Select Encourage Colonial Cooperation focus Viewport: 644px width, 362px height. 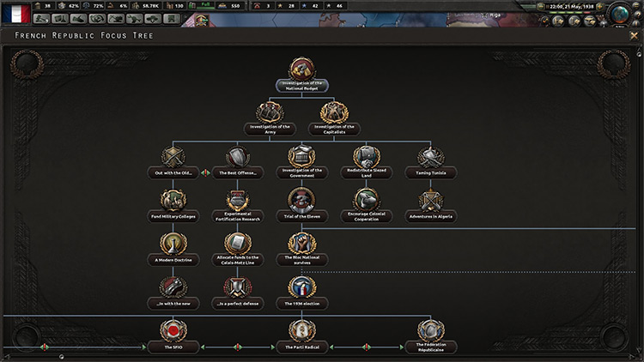(x=367, y=205)
